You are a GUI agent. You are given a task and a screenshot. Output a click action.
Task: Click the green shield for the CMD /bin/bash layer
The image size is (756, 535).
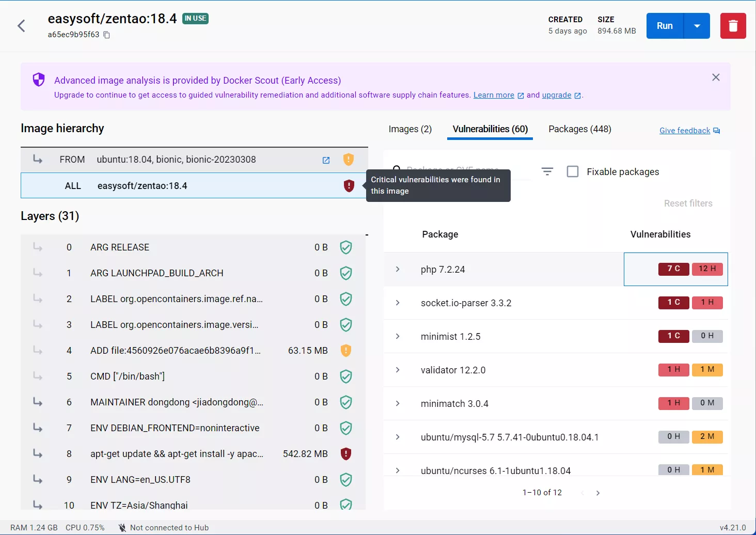tap(346, 376)
